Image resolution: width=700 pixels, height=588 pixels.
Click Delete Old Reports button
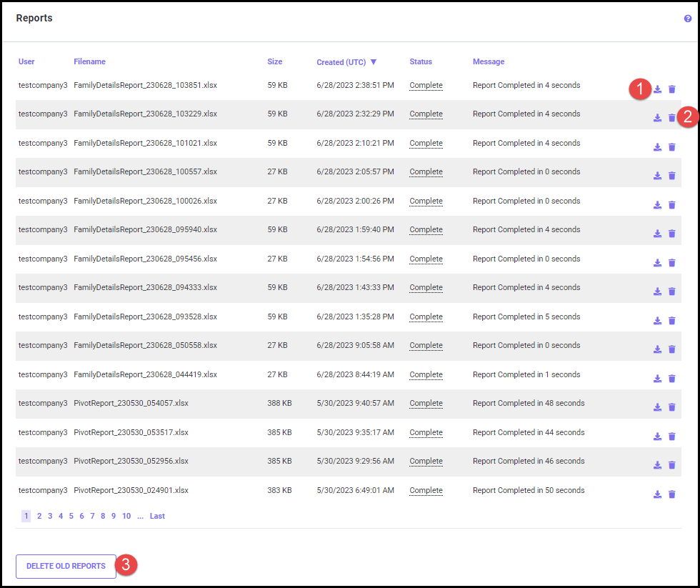tap(66, 566)
